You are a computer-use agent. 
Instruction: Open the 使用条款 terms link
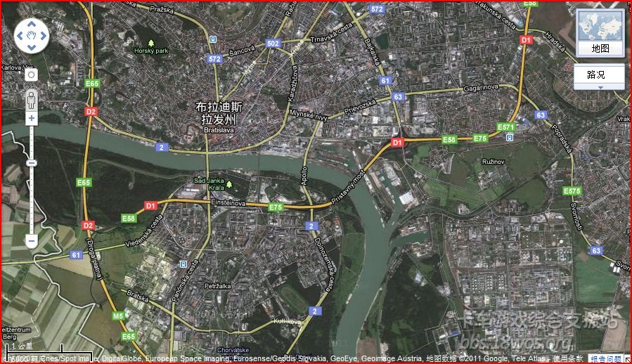point(568,358)
